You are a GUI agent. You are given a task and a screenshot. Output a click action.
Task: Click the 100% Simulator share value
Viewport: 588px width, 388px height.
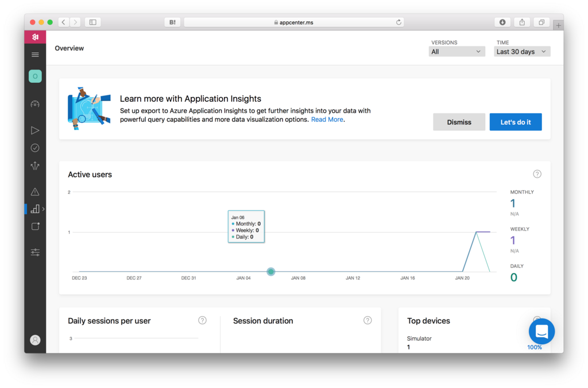tap(535, 347)
